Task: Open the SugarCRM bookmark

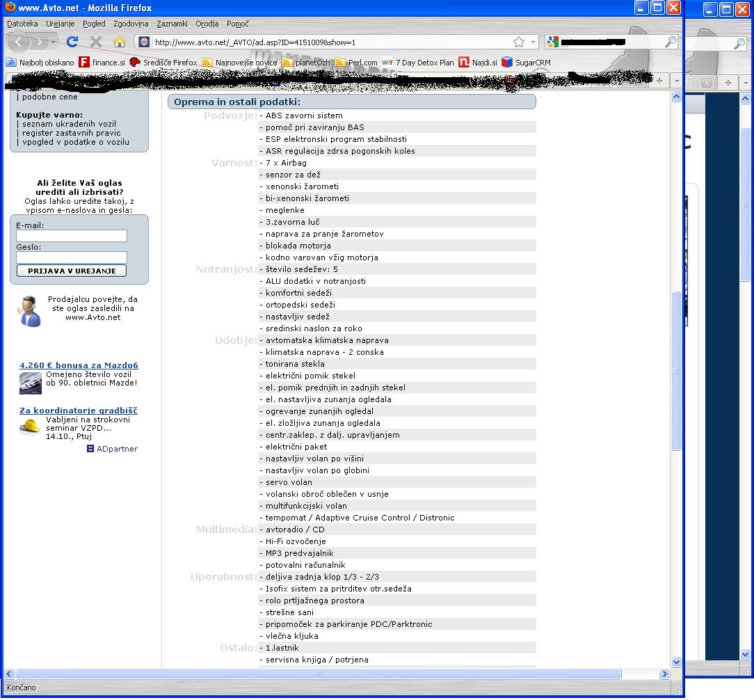Action: tap(526, 63)
